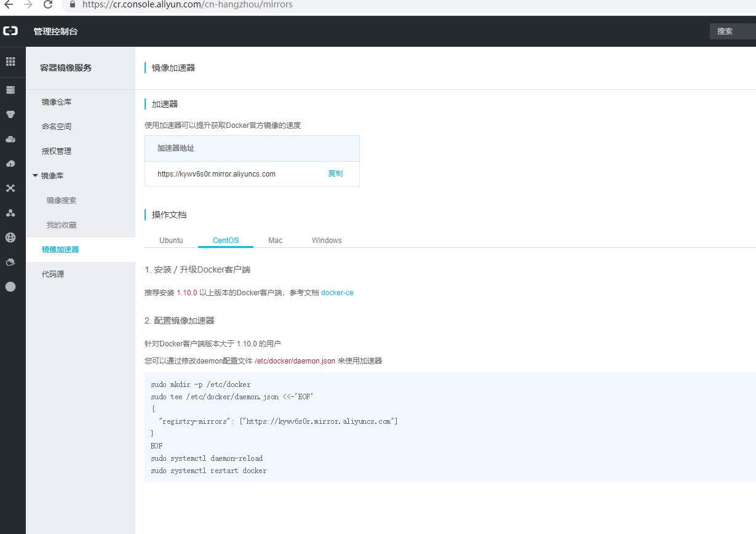The height and width of the screenshot is (534, 756).
Task: Click 复制 to copy accelerator address
Action: click(335, 173)
